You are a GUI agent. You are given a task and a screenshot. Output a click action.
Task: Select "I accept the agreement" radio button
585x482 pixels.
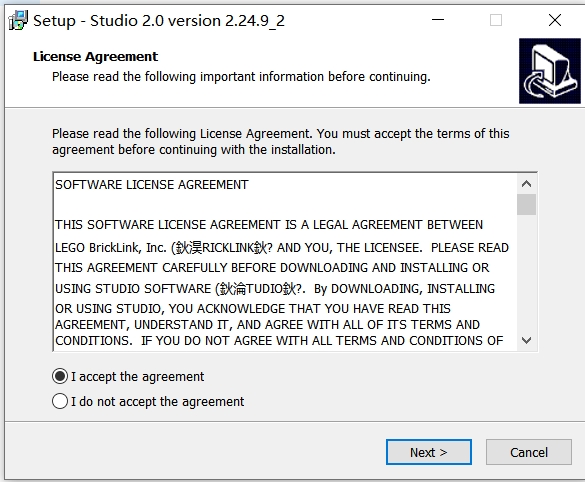tap(60, 376)
